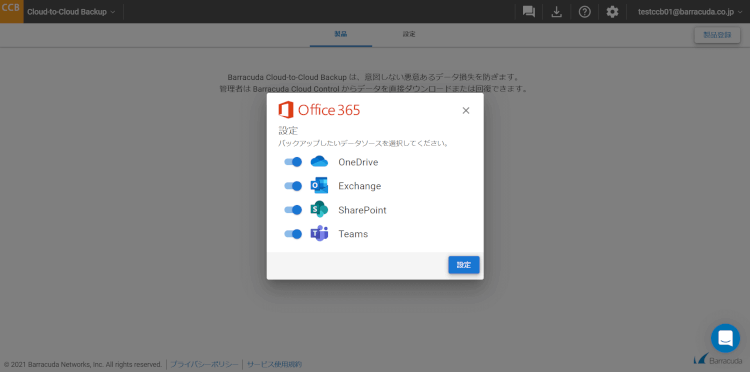Image resolution: width=750 pixels, height=372 pixels.
Task: Open the サービス使用規約 link
Action: click(x=275, y=364)
